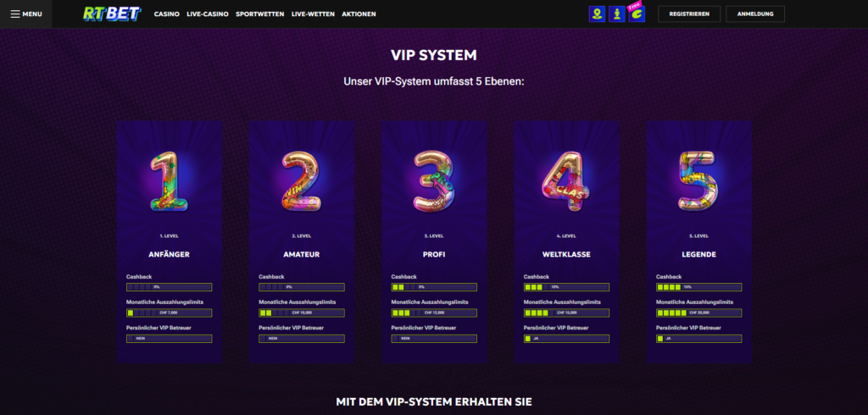Click Weltklasse personal VIP Betreuer indicator
The width and height of the screenshot is (868, 415).
tap(566, 339)
